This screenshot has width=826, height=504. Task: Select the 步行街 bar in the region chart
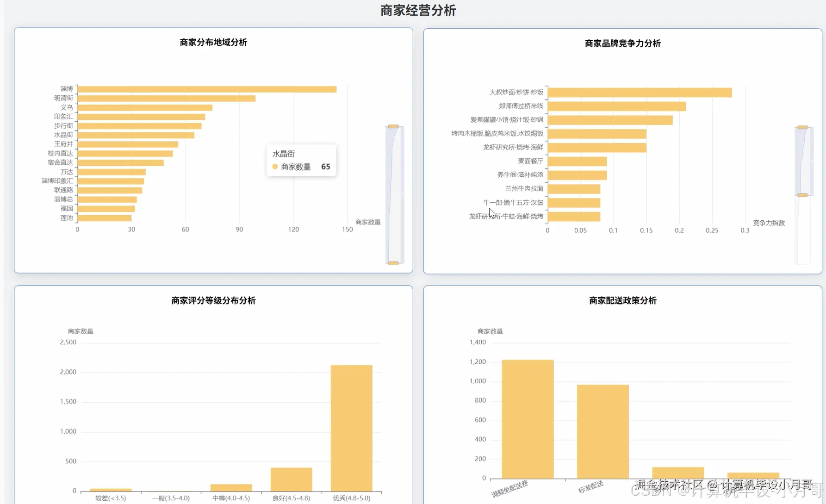coord(139,126)
